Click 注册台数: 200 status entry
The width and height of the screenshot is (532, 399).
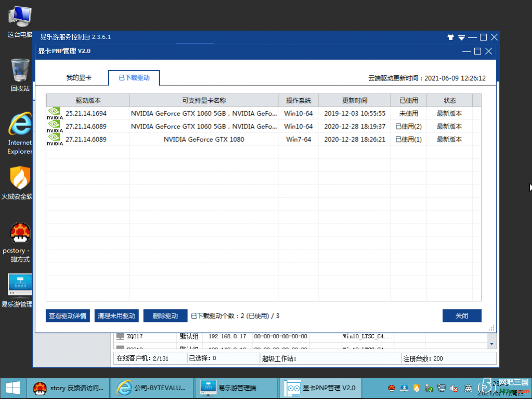[423, 358]
